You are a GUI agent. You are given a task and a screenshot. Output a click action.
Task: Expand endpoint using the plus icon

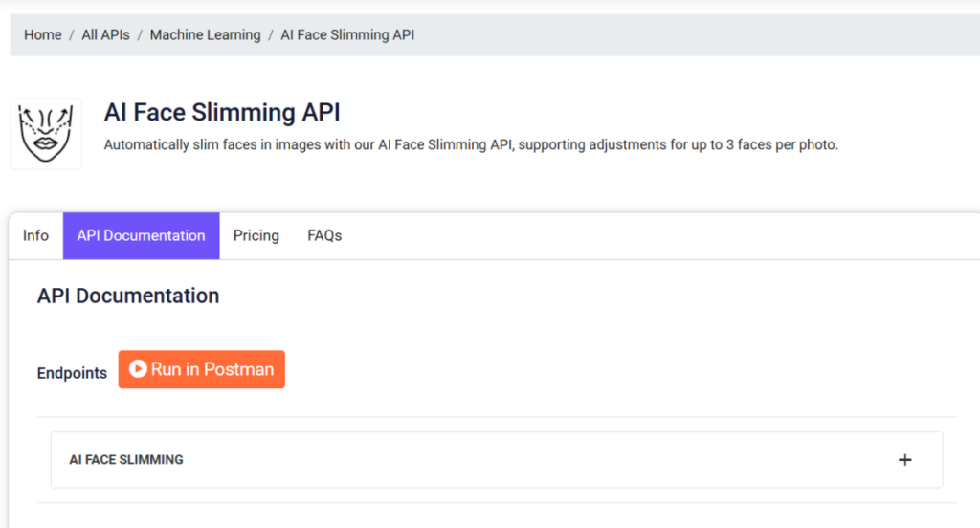[904, 460]
